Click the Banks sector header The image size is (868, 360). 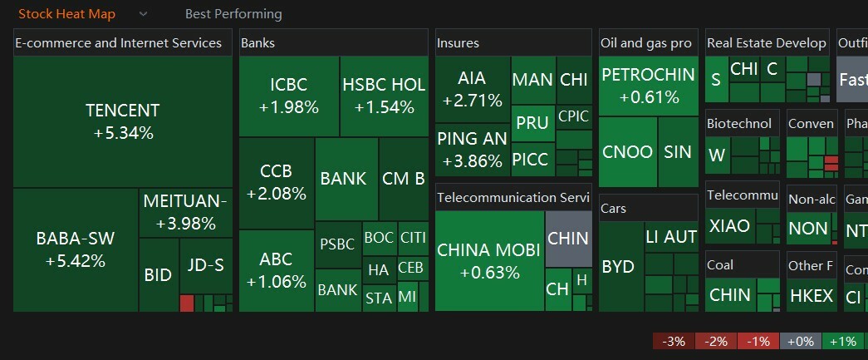pyautogui.click(x=258, y=43)
